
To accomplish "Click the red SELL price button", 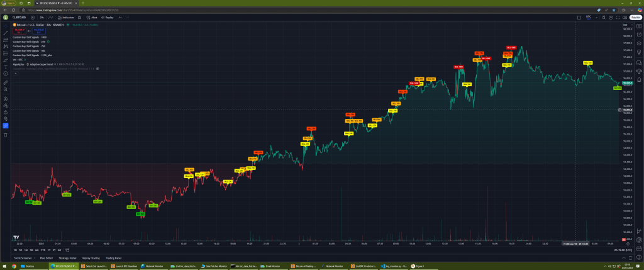I will pos(19,30).
